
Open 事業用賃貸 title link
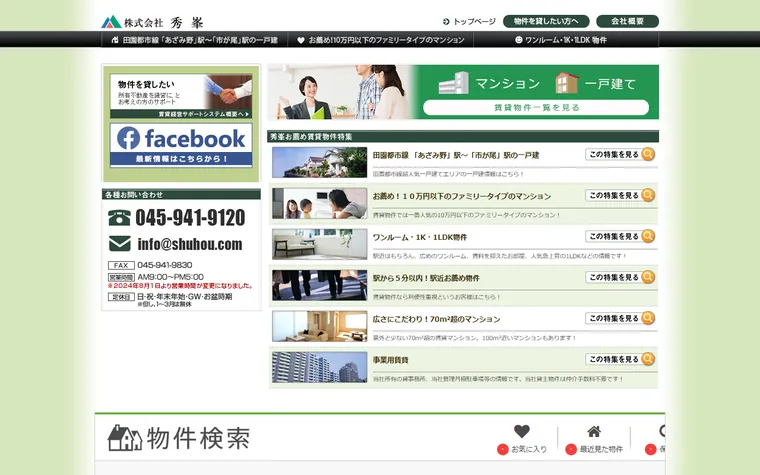click(391, 360)
